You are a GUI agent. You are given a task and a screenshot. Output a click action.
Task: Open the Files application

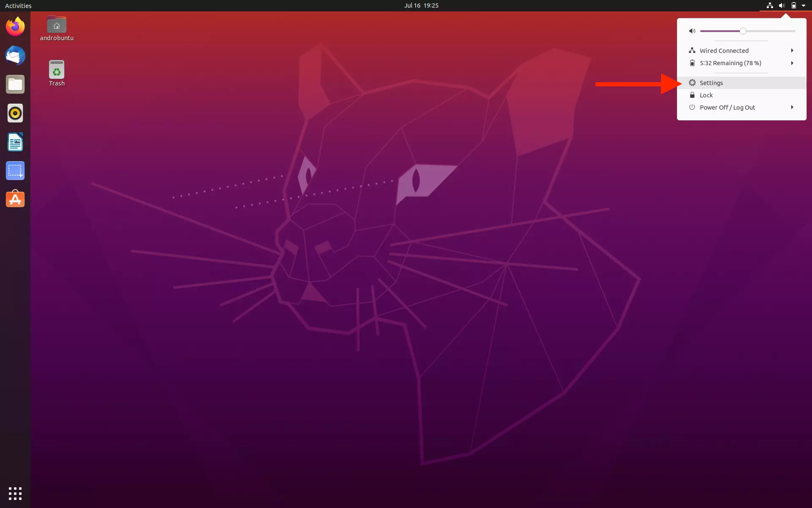(15, 84)
